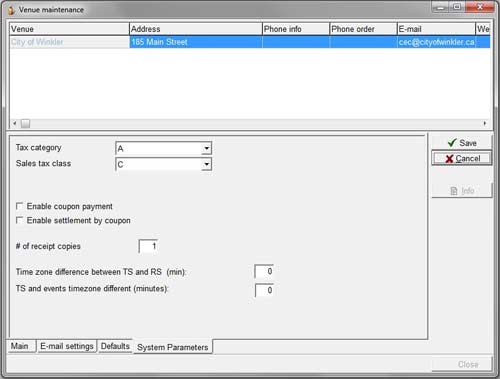Image resolution: width=500 pixels, height=379 pixels.
Task: Click the E-mail column header
Action: pos(436,29)
